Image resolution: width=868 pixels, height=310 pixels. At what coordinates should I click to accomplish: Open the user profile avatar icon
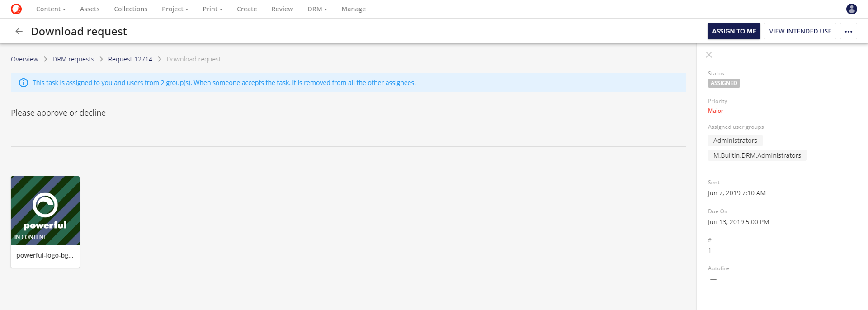(x=851, y=9)
